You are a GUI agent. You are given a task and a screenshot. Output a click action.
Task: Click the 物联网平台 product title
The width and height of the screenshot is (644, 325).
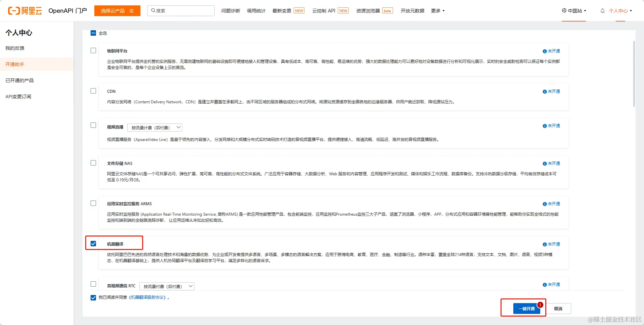tap(117, 51)
